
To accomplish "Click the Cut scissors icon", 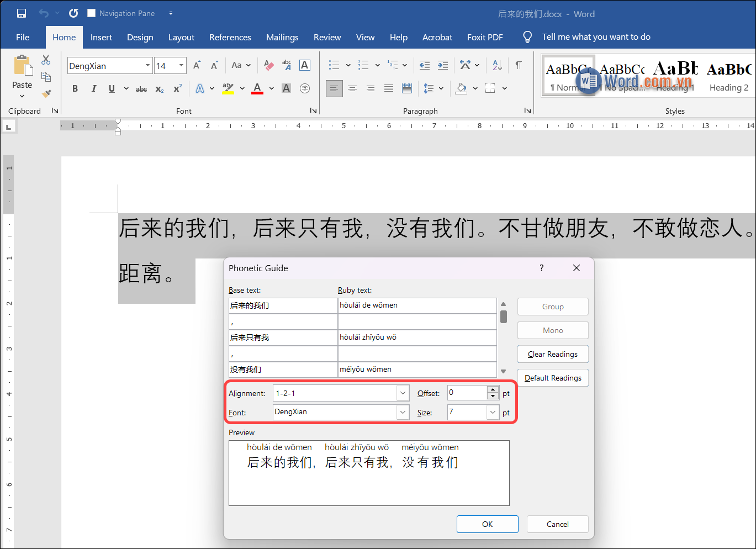I will (46, 60).
